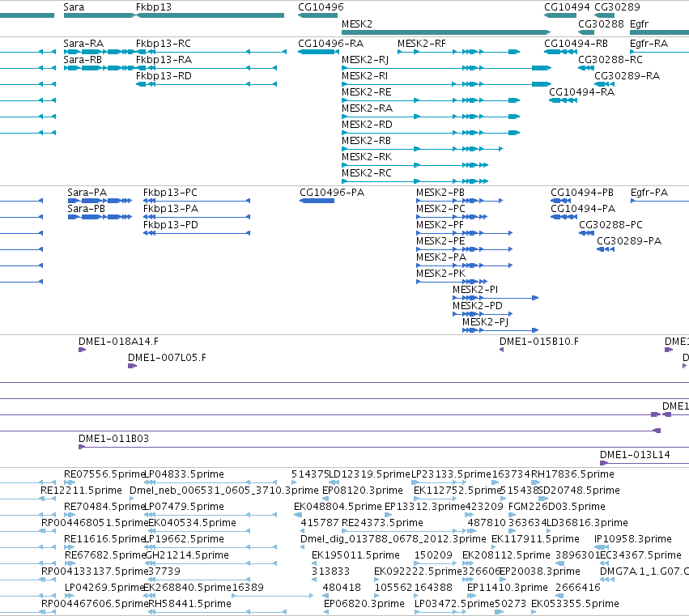Click protein CG10496-PA
This screenshot has width=689, height=616.
pos(332,193)
